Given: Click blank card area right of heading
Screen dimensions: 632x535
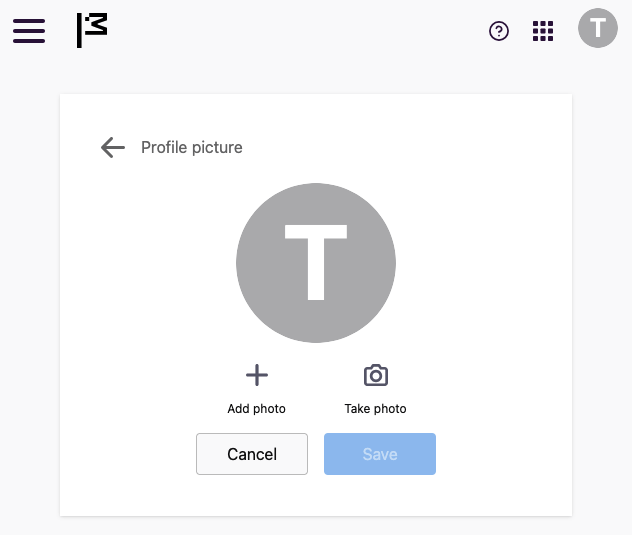Looking at the screenshot, I should pyautogui.click(x=403, y=148).
